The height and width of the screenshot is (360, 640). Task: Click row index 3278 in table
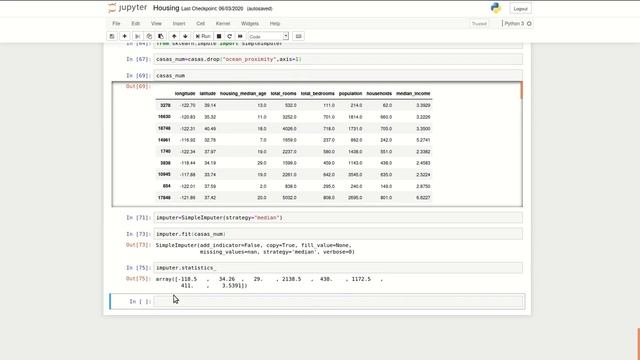click(165, 105)
